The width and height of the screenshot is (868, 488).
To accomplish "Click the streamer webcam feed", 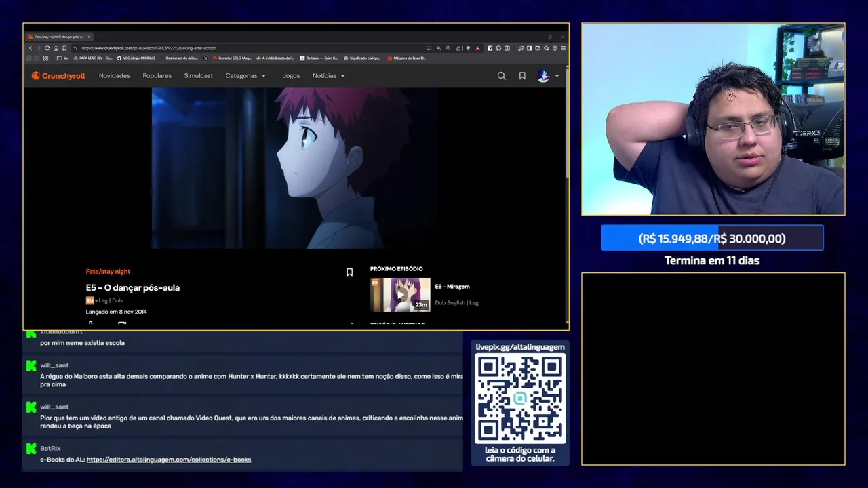I will point(713,119).
